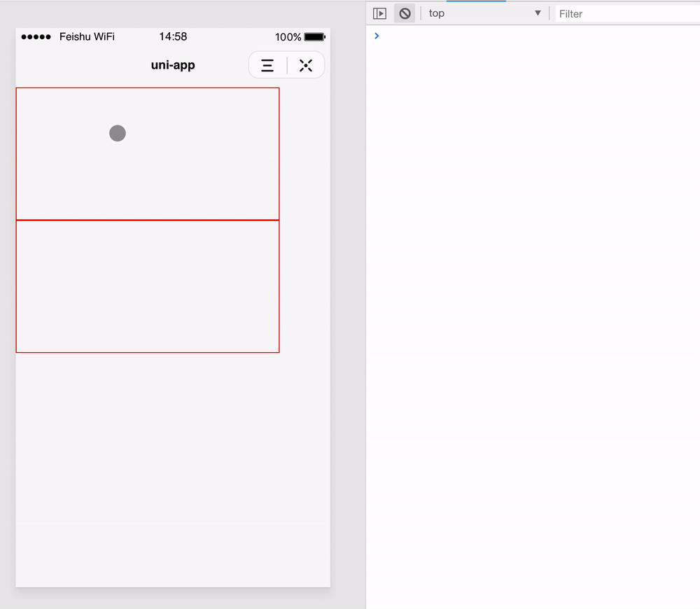Close the mini-program with the X icon
Screen dimensions: 700x609
coord(306,66)
